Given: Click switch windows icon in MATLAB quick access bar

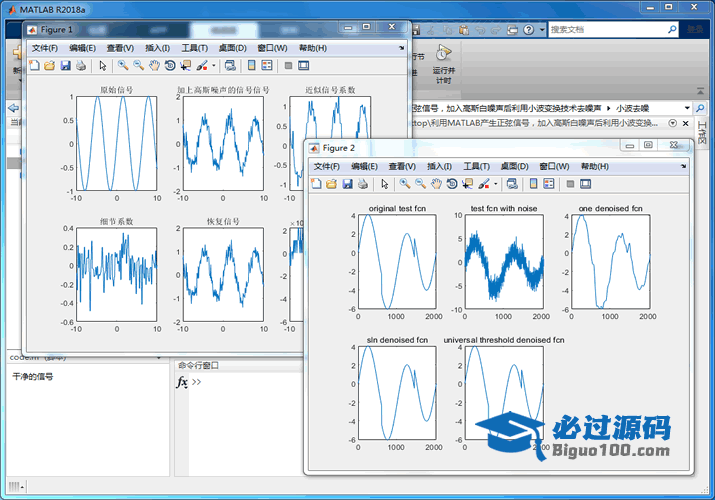Looking at the screenshot, I should pyautogui.click(x=513, y=30).
